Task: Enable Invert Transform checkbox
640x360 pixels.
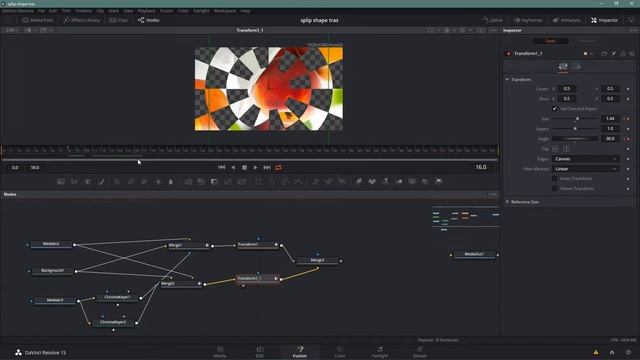Action: pyautogui.click(x=554, y=179)
